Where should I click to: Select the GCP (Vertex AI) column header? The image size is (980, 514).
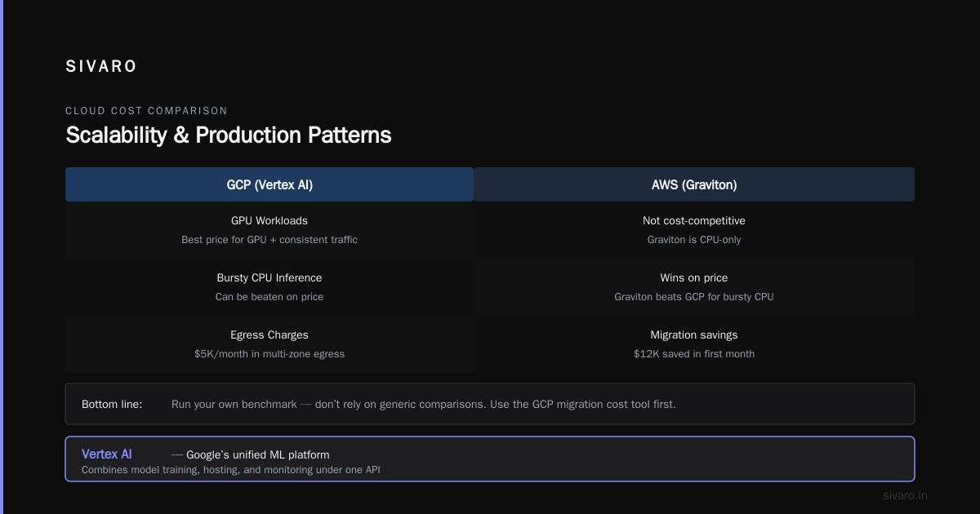pyautogui.click(x=269, y=184)
